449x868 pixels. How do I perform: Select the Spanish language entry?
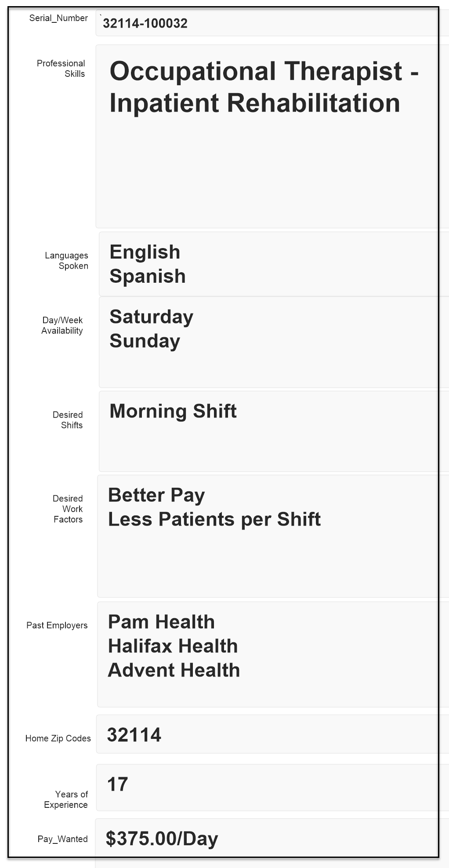[x=148, y=276]
